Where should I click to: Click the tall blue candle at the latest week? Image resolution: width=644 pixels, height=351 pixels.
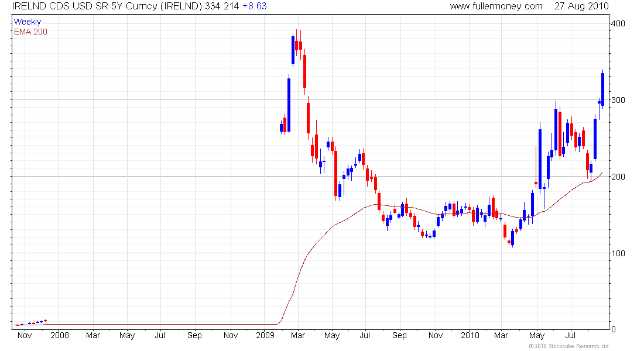[x=602, y=90]
